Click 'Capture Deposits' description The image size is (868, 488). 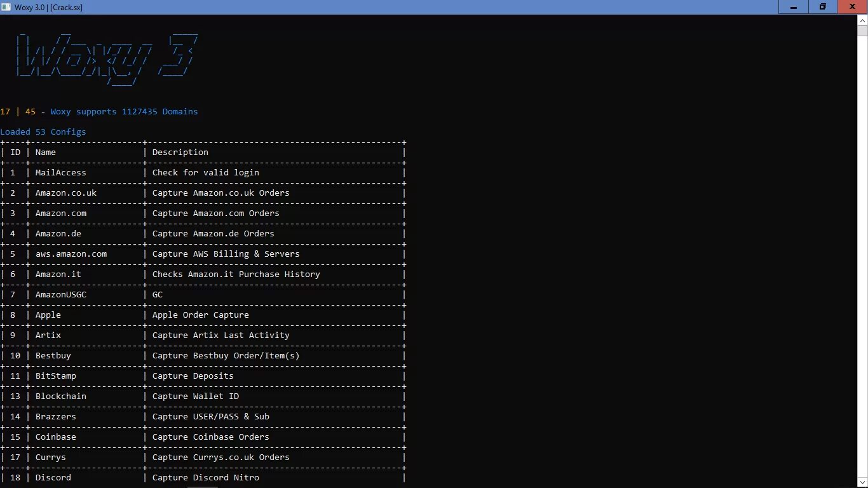pos(193,376)
